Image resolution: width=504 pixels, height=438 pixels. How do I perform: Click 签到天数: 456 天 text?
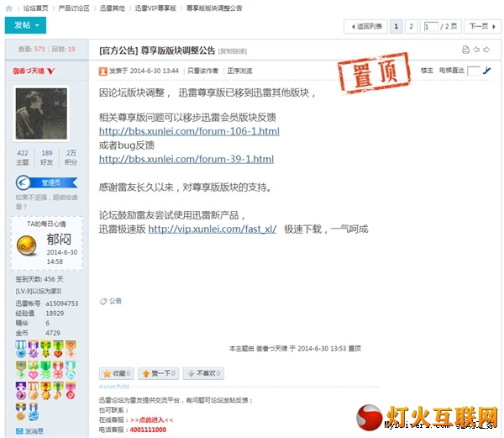tap(39, 279)
